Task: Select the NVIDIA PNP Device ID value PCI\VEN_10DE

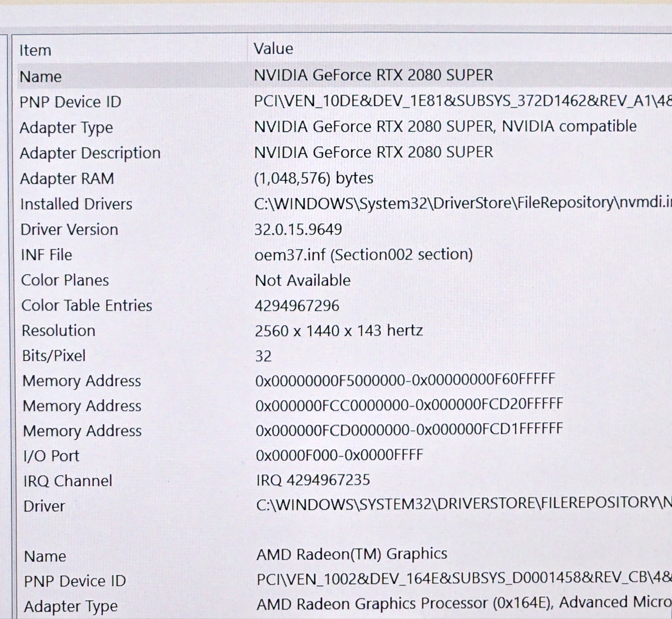Action: point(463,101)
